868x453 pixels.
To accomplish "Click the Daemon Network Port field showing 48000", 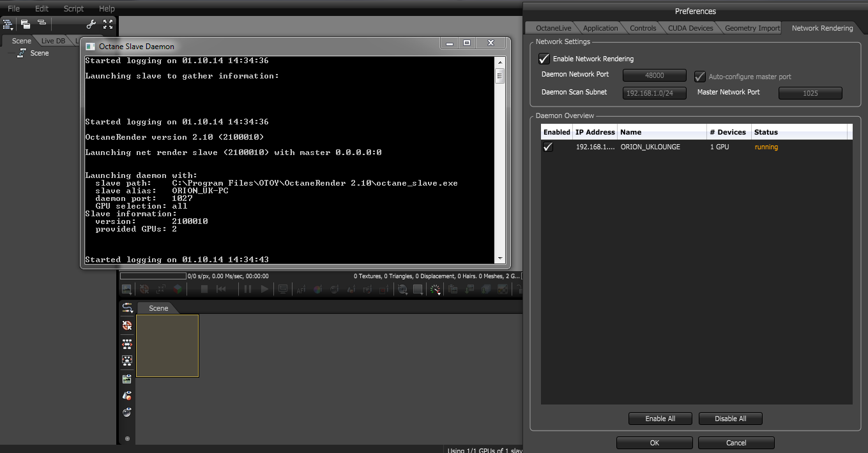I will (x=655, y=75).
